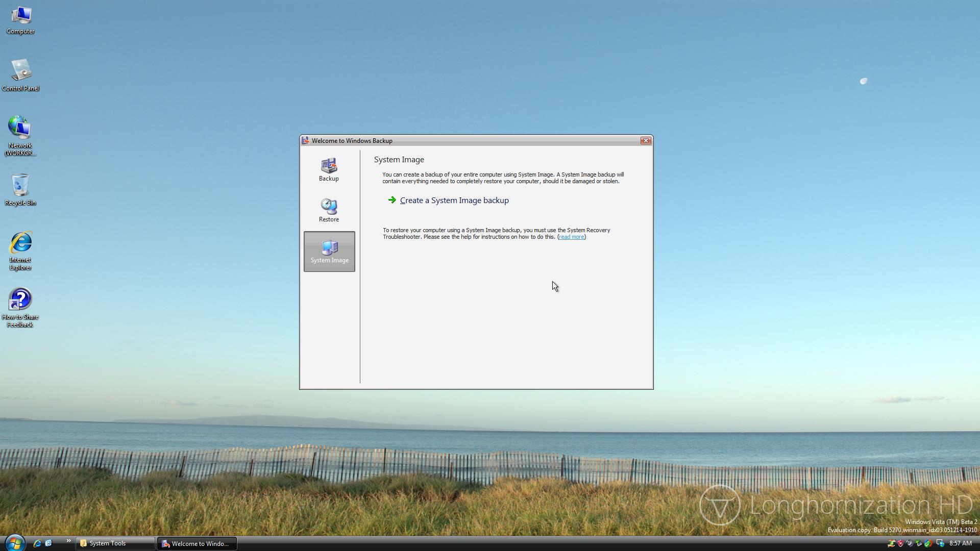
Task: Switch to System Tools taskbar button
Action: click(115, 543)
